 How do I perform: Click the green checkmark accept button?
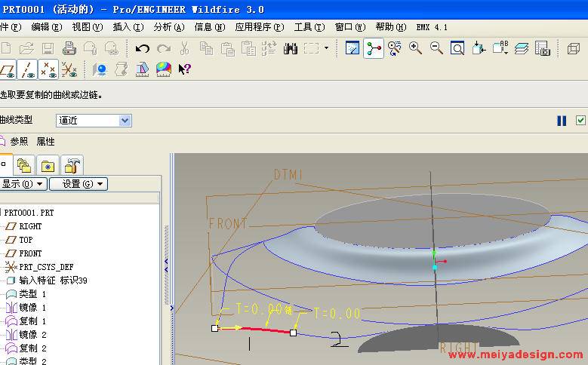580,121
